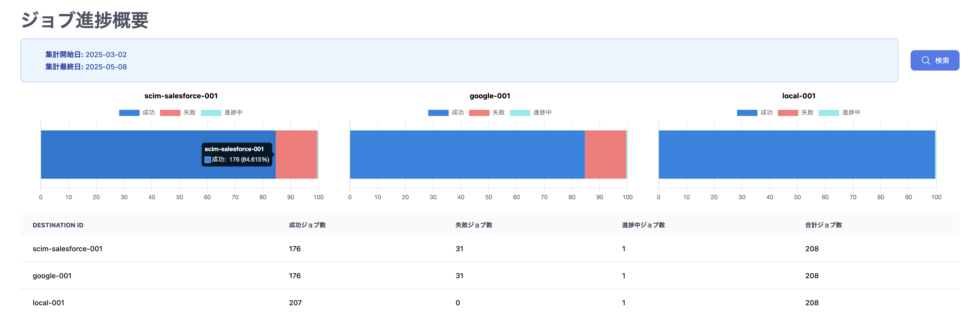Click the red failure bar of scim-salesforce-001
This screenshot has width=980, height=318.
(x=296, y=155)
